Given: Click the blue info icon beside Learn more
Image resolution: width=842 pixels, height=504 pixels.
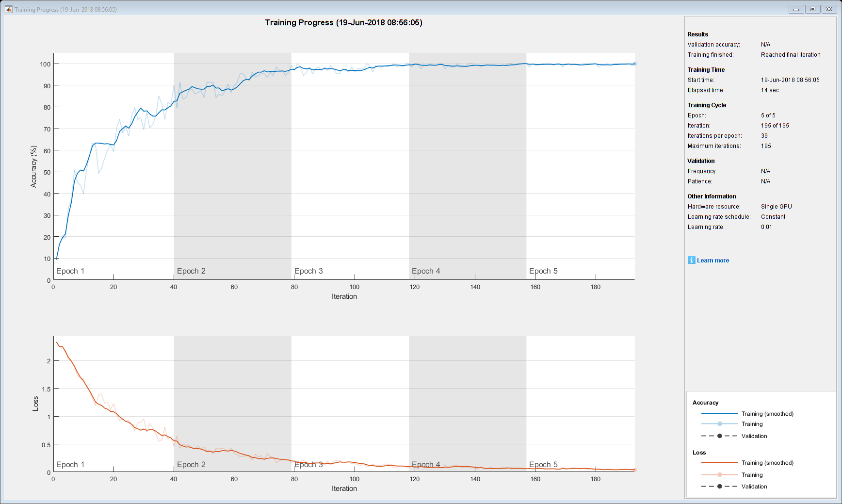Looking at the screenshot, I should click(x=692, y=260).
